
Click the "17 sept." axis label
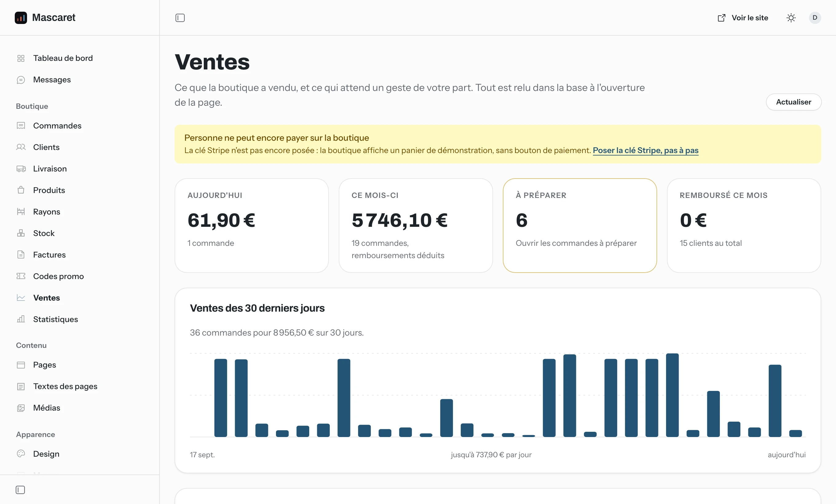coord(202,455)
